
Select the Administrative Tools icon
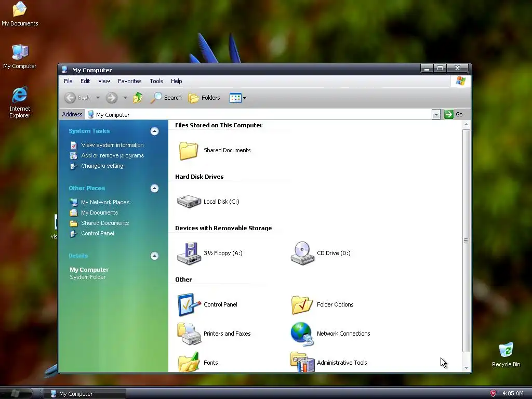pyautogui.click(x=302, y=362)
